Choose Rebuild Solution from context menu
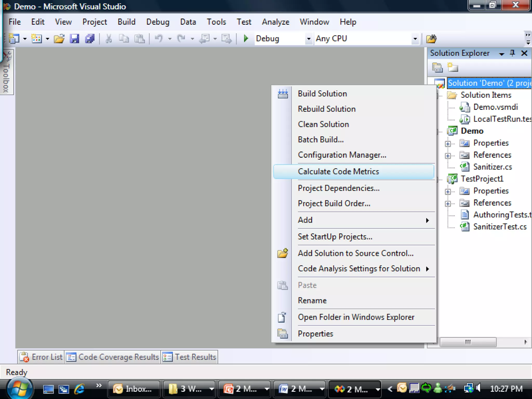Viewport: 532px width, 399px height. (x=327, y=109)
